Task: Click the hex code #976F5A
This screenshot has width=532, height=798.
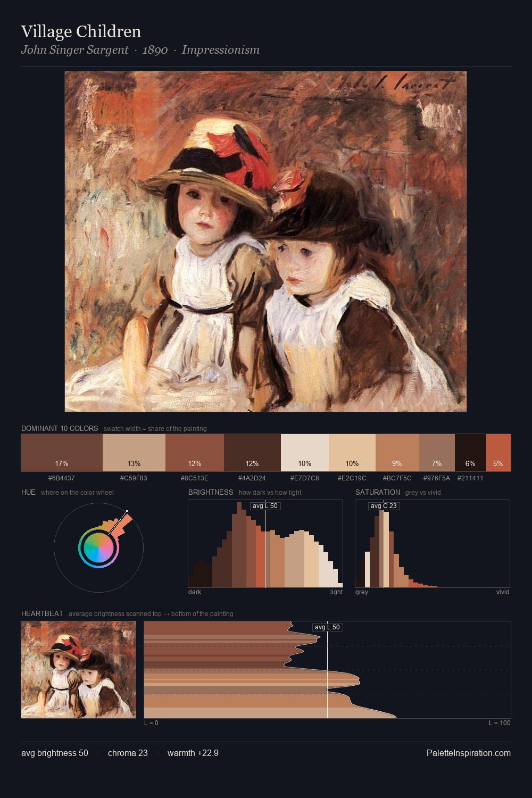Action: 437,478
